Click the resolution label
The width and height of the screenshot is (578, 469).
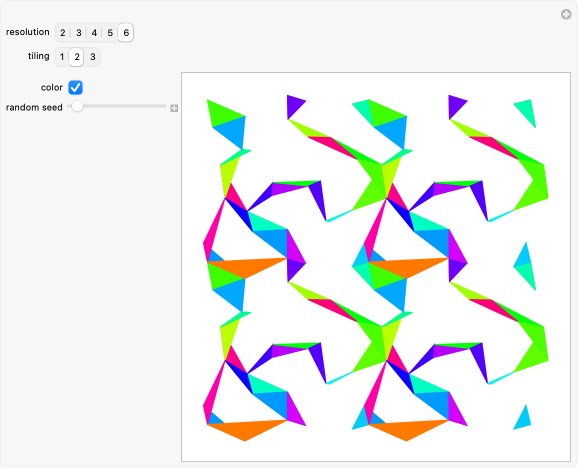coord(28,32)
